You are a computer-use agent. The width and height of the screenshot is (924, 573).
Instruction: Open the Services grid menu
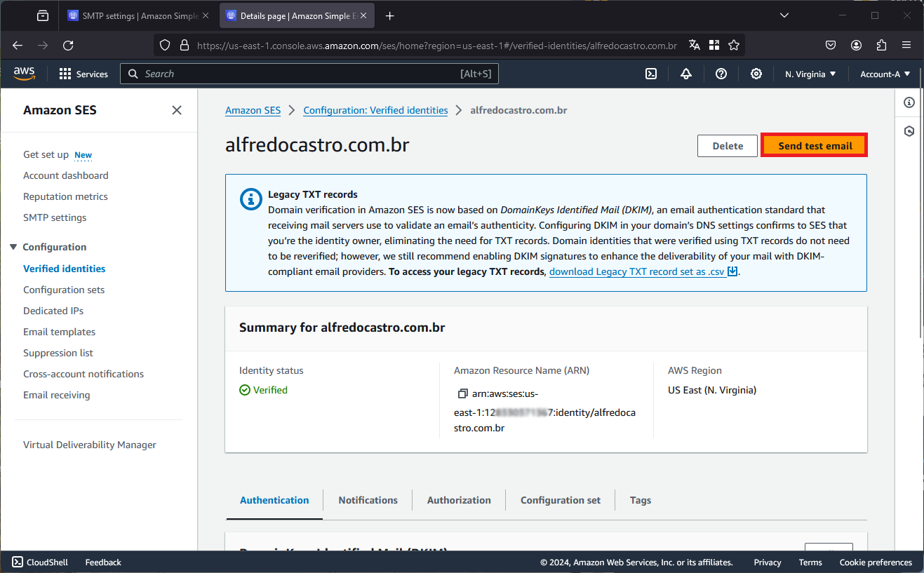tap(83, 74)
